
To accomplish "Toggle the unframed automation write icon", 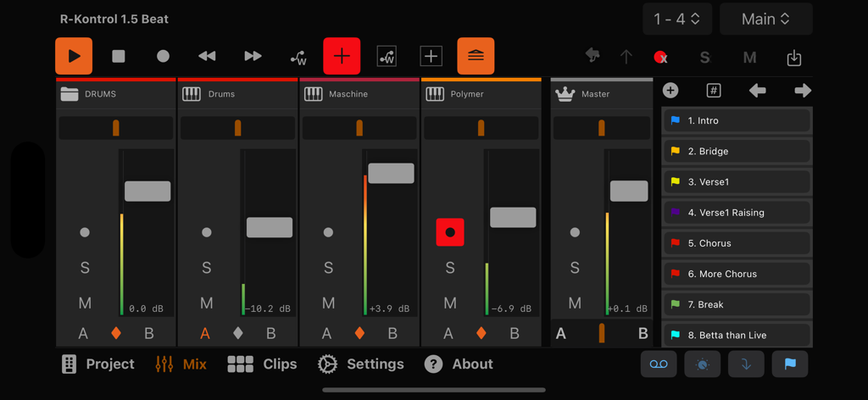I will point(298,57).
